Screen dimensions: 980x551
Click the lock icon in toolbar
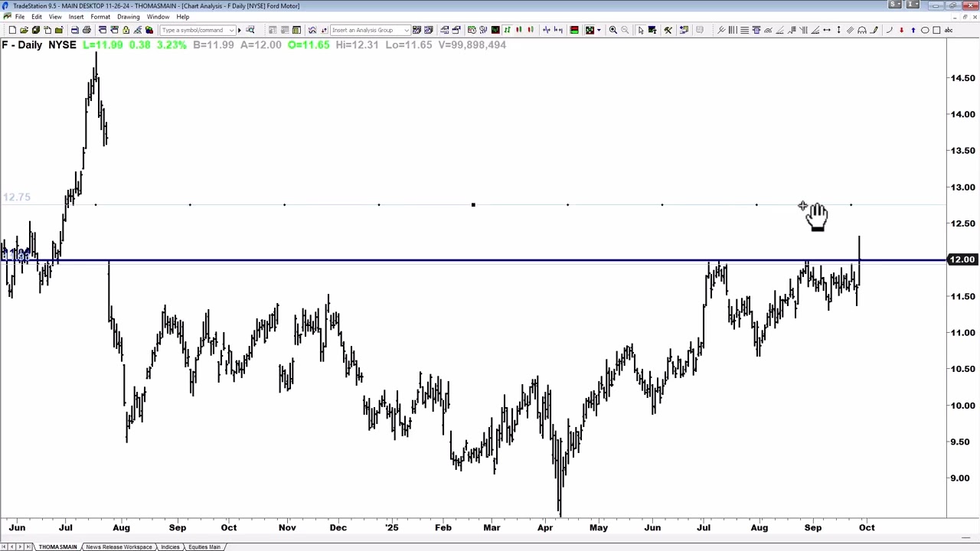[x=126, y=30]
